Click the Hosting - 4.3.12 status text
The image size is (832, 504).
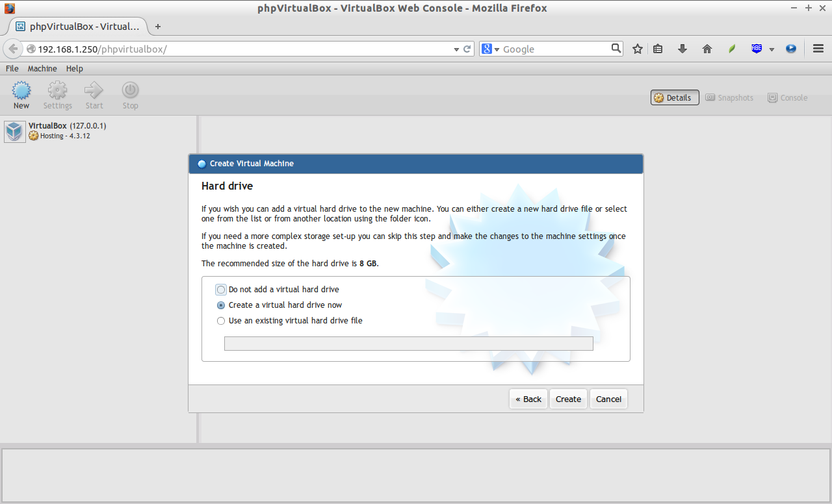(x=65, y=136)
